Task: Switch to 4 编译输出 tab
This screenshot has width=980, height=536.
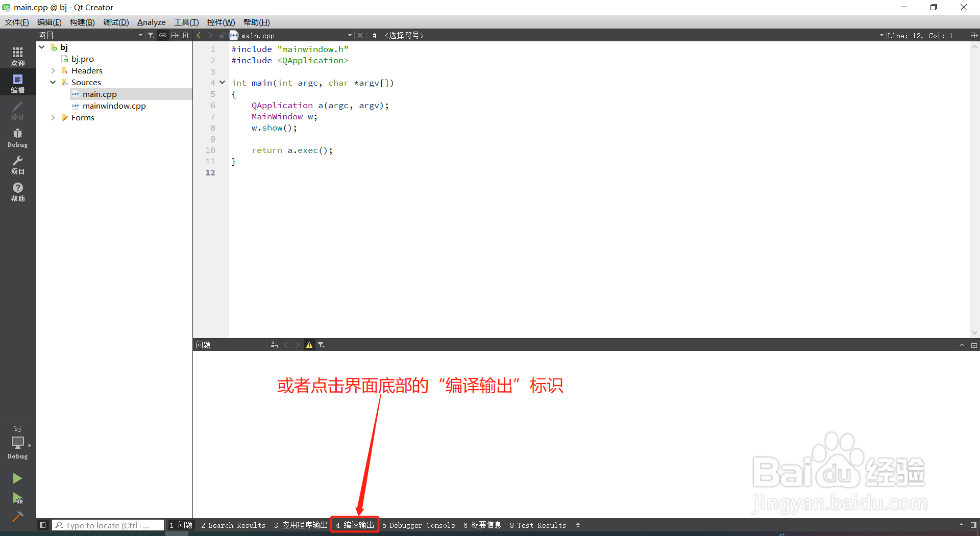Action: (x=355, y=525)
